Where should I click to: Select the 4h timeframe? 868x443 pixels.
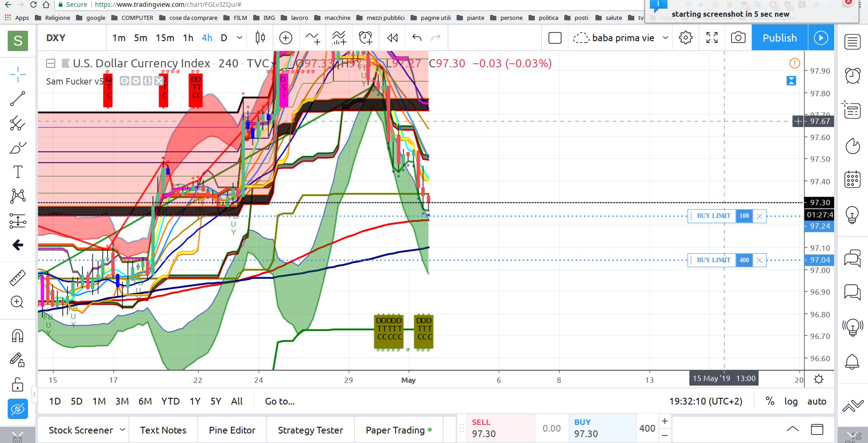tap(207, 38)
